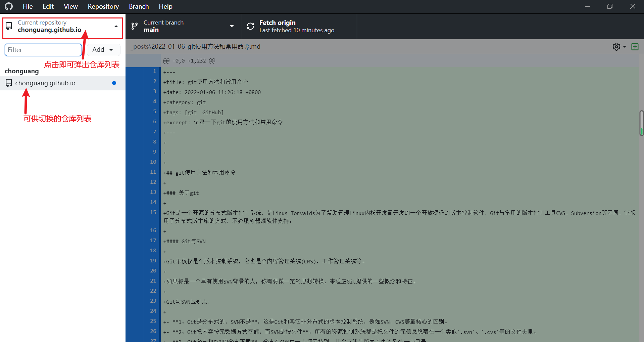Click line '+#### Git与SVN' in the diff
Viewport: 644px width, 342px height.
pos(185,241)
